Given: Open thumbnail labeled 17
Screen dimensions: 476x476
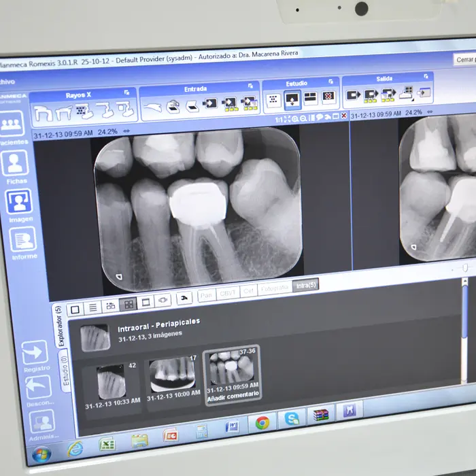Looking at the screenshot, I should [x=173, y=374].
